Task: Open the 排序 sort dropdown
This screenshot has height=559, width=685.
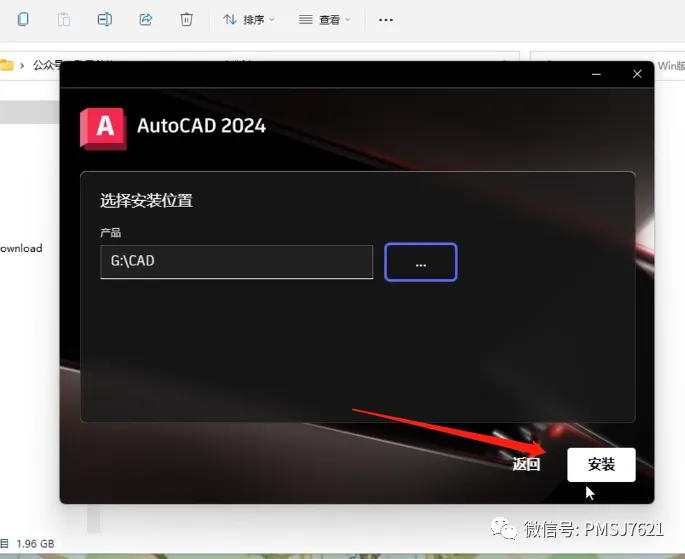Action: point(249,20)
